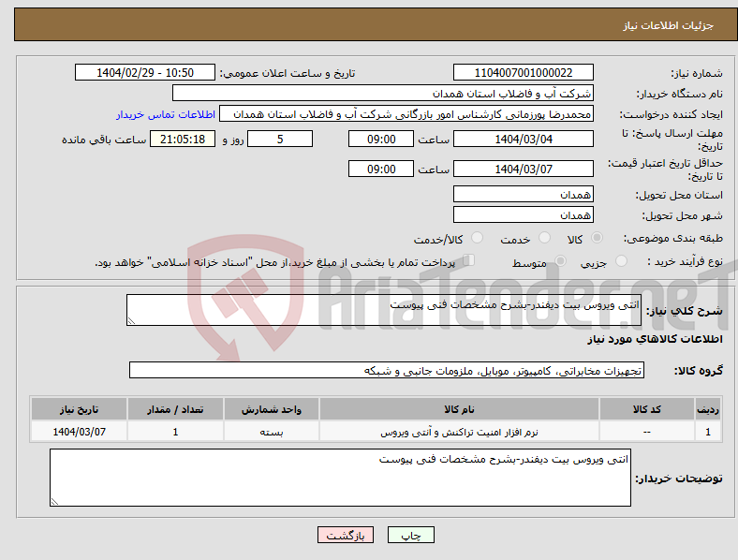Click the response deadline date 1404/03/04
The height and width of the screenshot is (560, 738).
tap(524, 139)
